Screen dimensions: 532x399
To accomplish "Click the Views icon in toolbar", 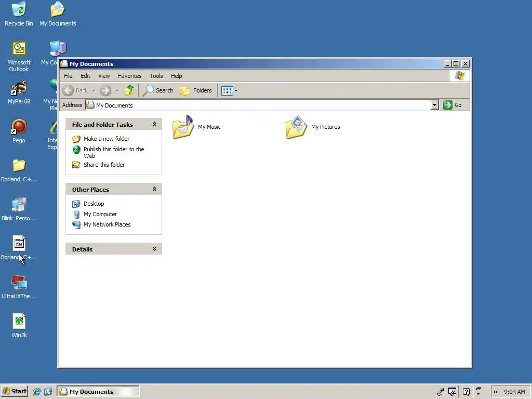I will pos(227,90).
